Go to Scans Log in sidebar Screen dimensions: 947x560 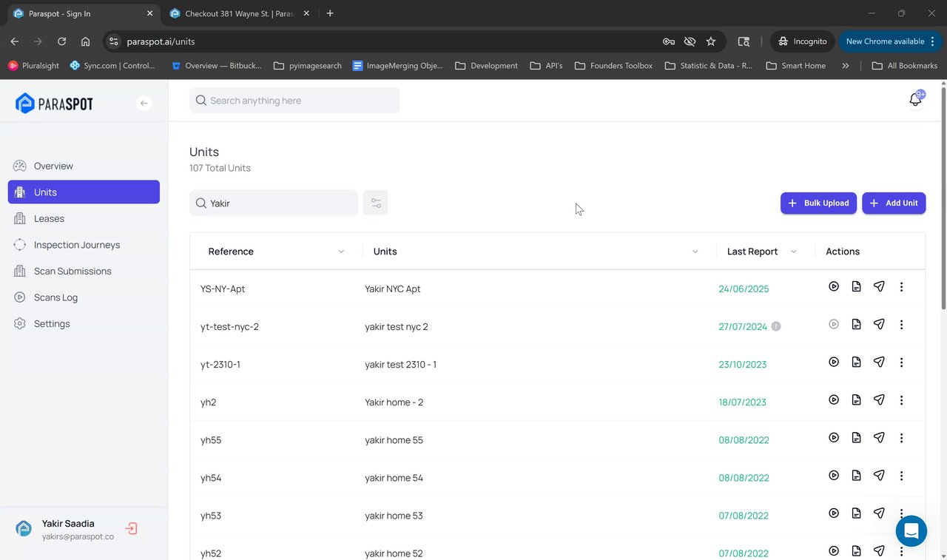coord(55,297)
